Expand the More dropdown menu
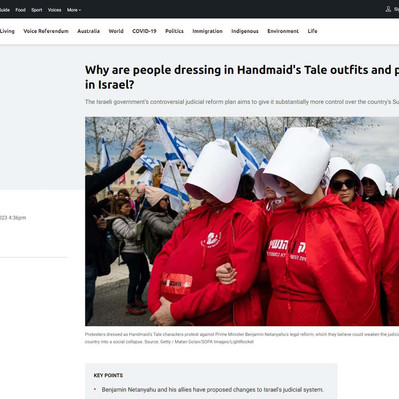The image size is (399, 399). pyautogui.click(x=74, y=10)
